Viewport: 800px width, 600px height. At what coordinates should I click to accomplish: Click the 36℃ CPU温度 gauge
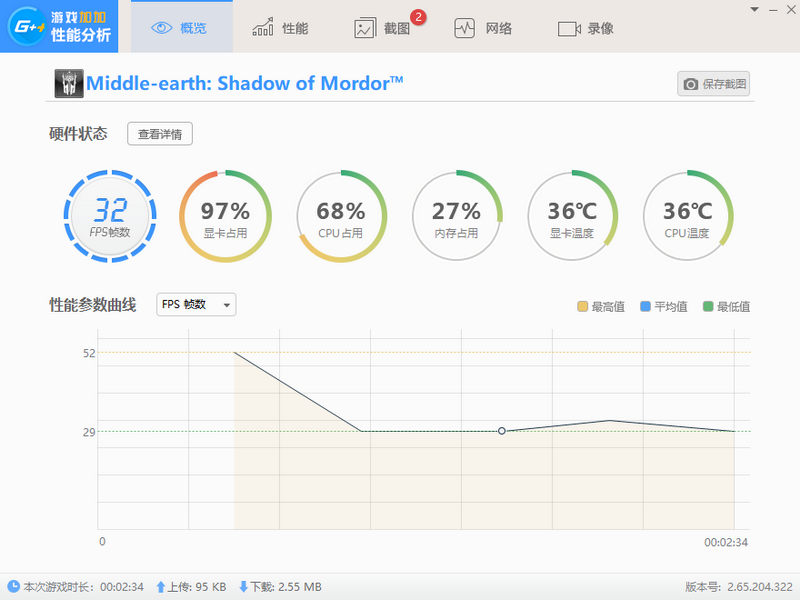pyautogui.click(x=687, y=216)
